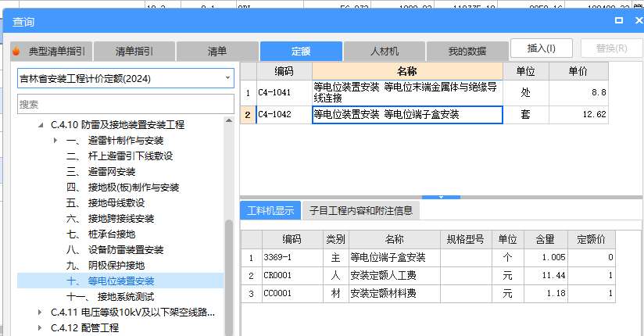644x336 pixels.
Task: Select the CR0001 code cell
Action: tap(292, 276)
